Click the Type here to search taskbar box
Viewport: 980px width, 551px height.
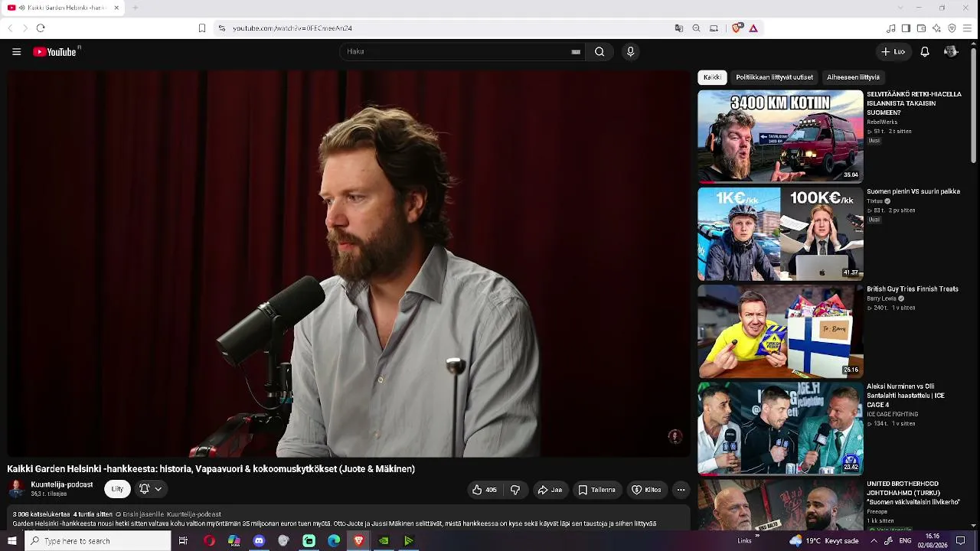click(97, 541)
